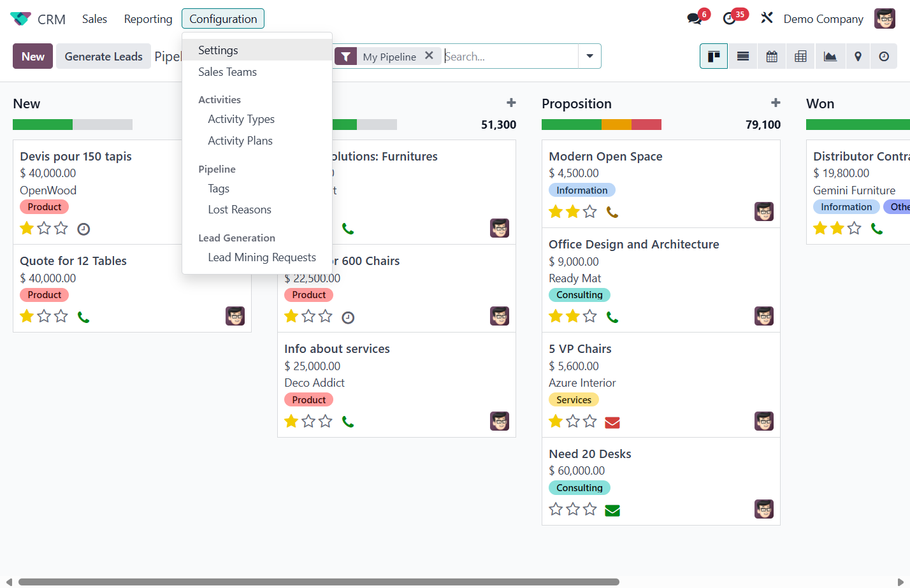Click into the Search input field
Viewport: 910px width, 588px height.
[510, 56]
